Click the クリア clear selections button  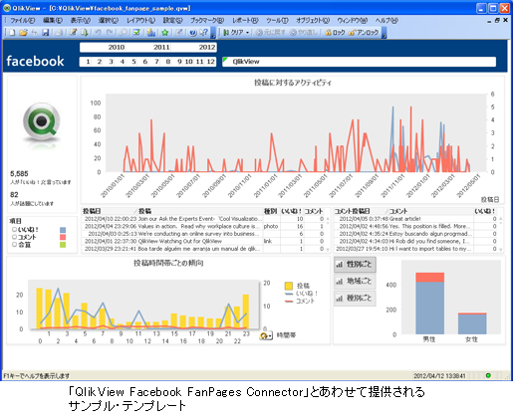click(x=233, y=32)
